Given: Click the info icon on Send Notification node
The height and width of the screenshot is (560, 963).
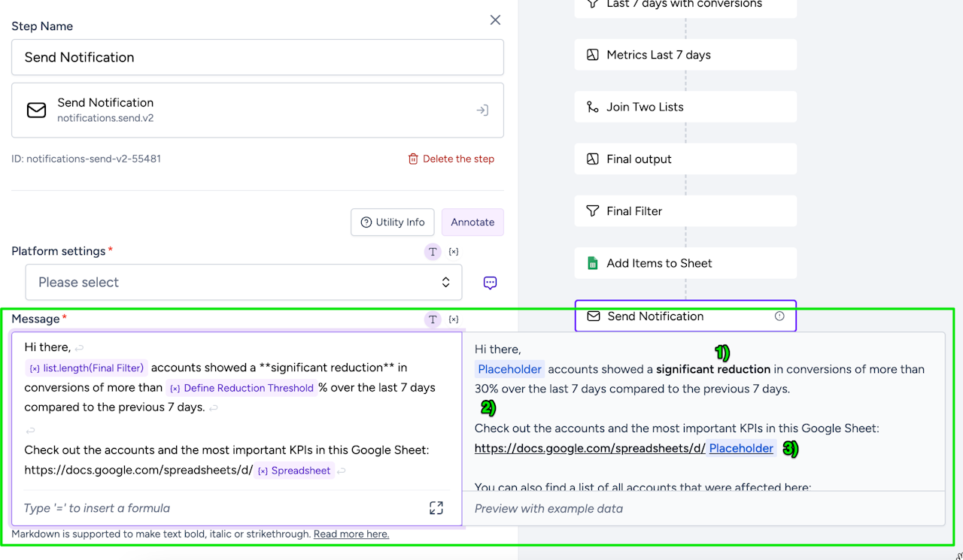Looking at the screenshot, I should click(779, 316).
